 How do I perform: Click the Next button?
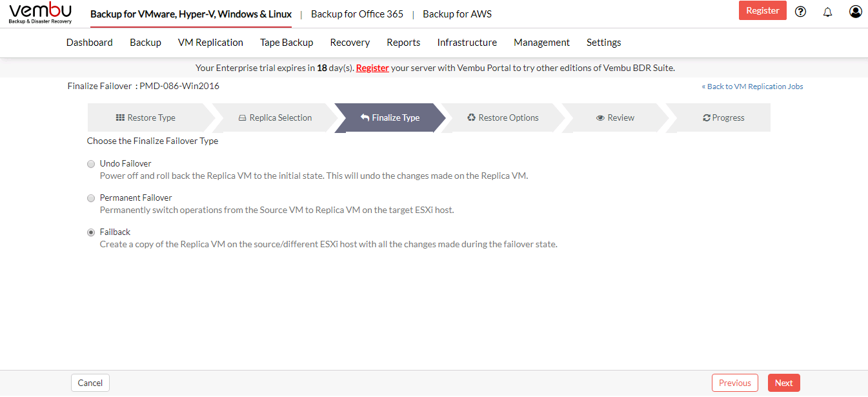tap(784, 383)
